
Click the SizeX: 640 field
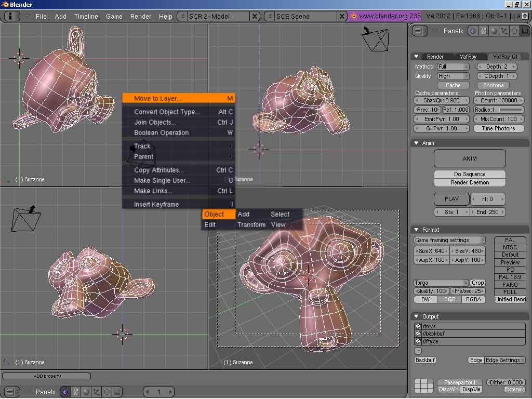432,251
